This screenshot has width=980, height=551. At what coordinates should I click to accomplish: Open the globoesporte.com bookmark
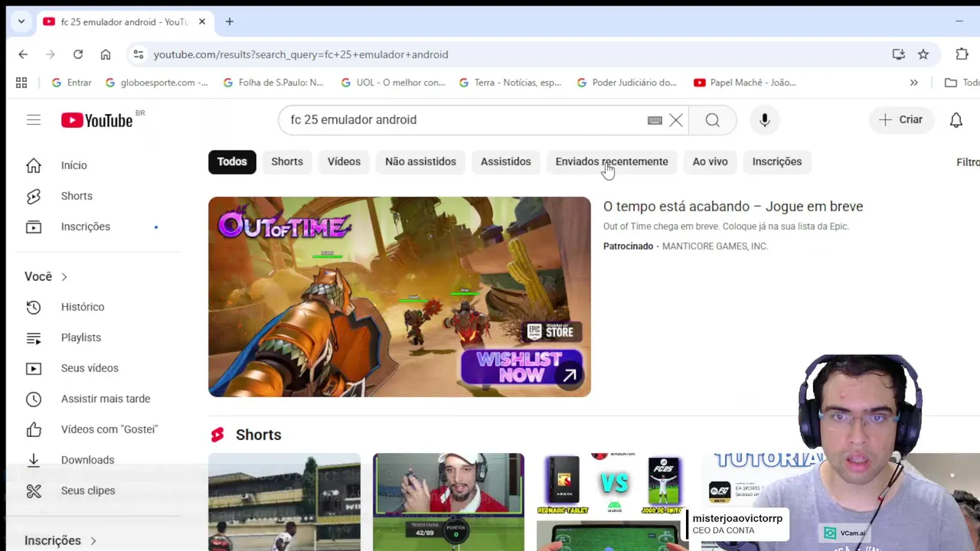tap(156, 83)
